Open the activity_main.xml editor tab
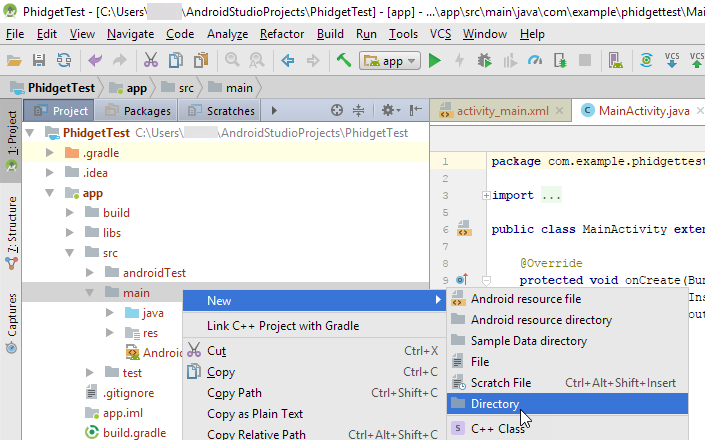 pos(502,111)
